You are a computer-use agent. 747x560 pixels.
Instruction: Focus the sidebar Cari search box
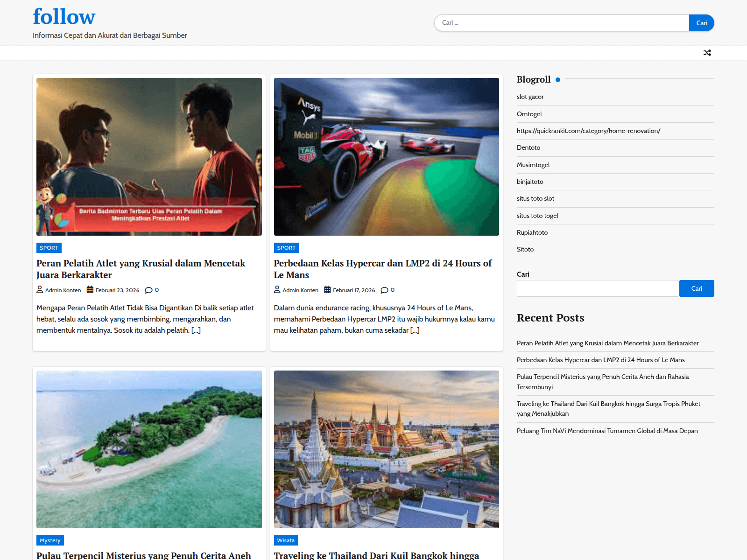598,288
